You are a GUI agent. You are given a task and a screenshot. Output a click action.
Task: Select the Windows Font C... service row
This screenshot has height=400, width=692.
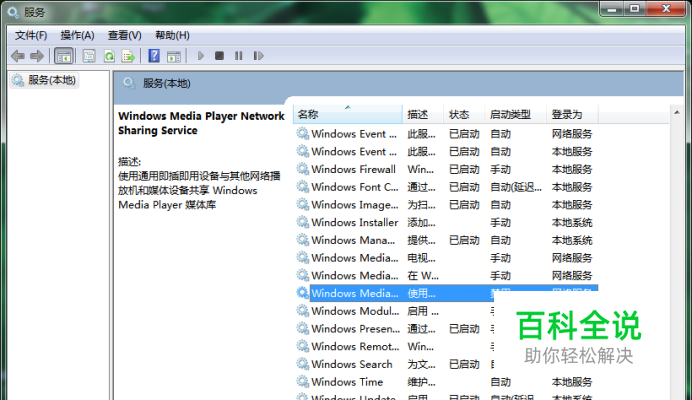(446, 187)
